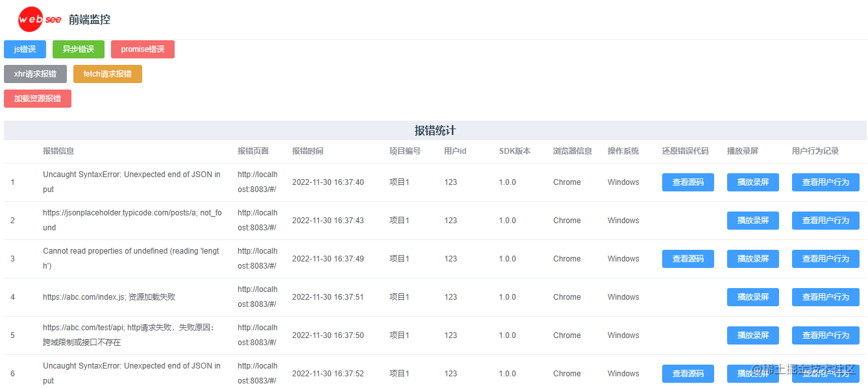This screenshot has height=388, width=868.
Task: Click the SDK版本 column header
Action: coord(515,151)
